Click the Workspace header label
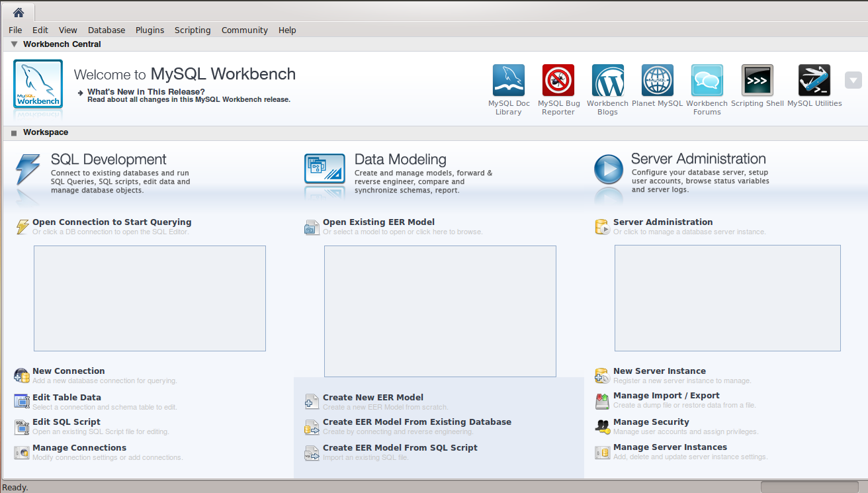The width and height of the screenshot is (868, 493). click(46, 132)
